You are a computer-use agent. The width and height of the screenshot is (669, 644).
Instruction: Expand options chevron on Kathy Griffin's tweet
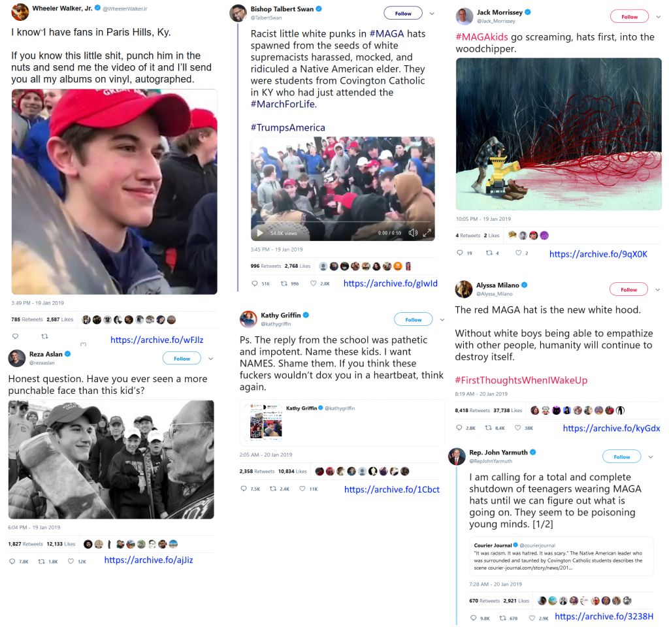point(442,319)
